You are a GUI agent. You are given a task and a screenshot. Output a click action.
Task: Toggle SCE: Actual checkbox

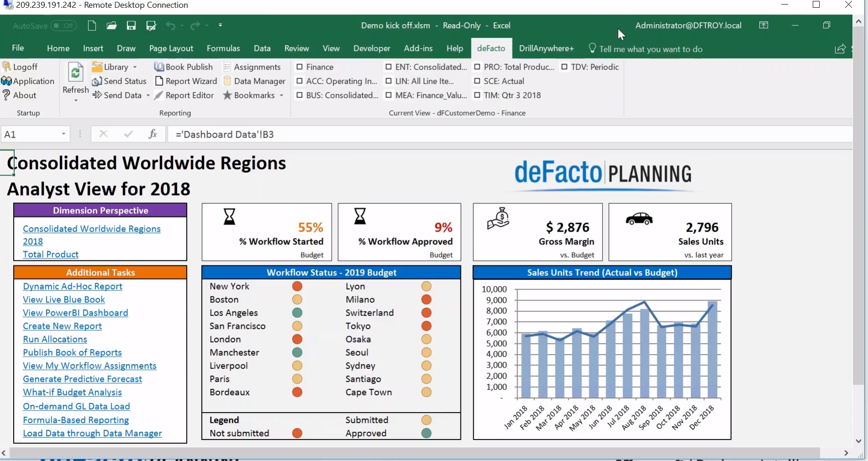point(477,81)
